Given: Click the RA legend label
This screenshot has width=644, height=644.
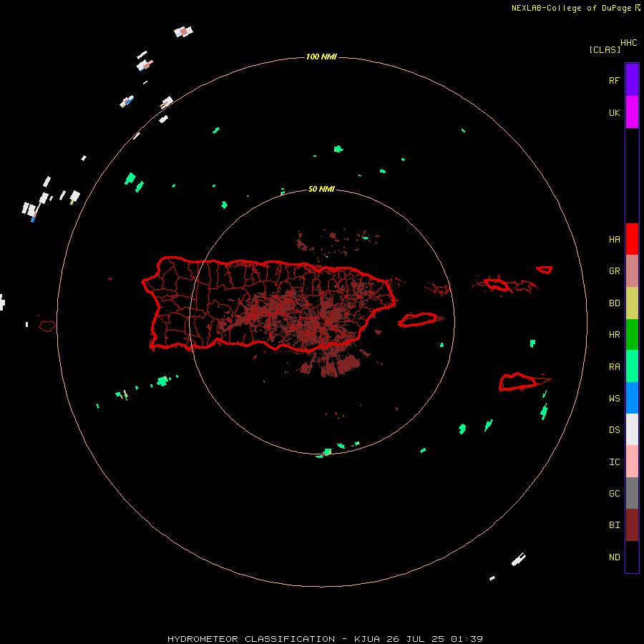Looking at the screenshot, I should 614,367.
